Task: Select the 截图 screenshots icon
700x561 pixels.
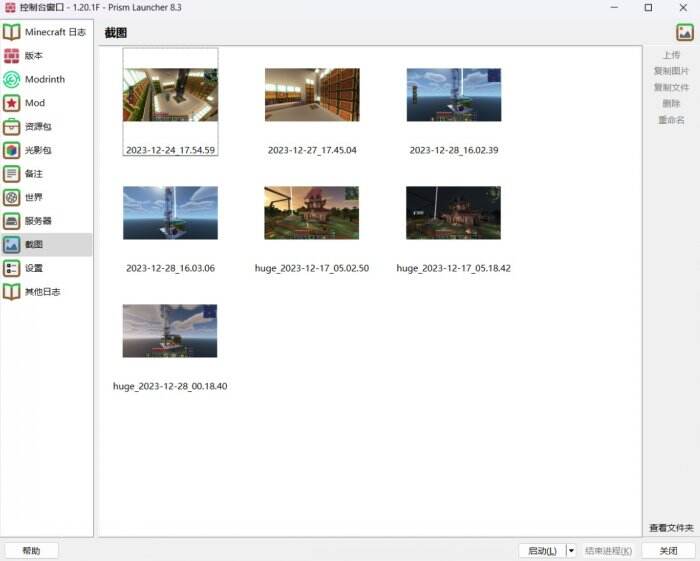Action: point(12,245)
